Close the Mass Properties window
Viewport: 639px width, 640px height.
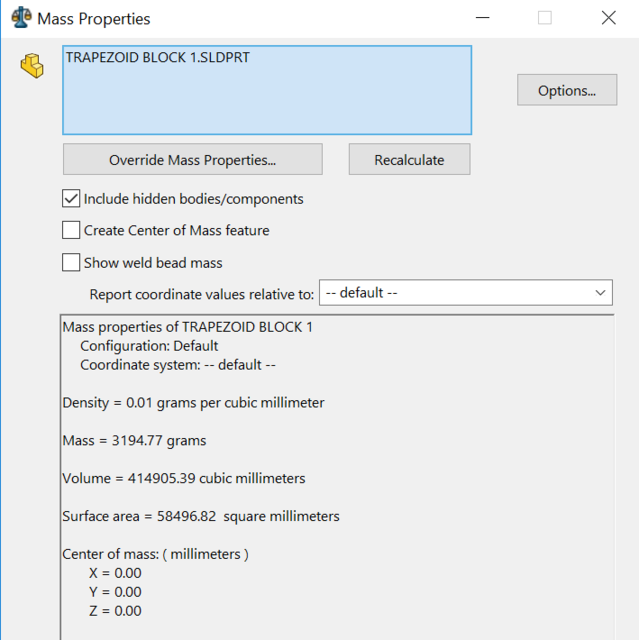tap(608, 18)
